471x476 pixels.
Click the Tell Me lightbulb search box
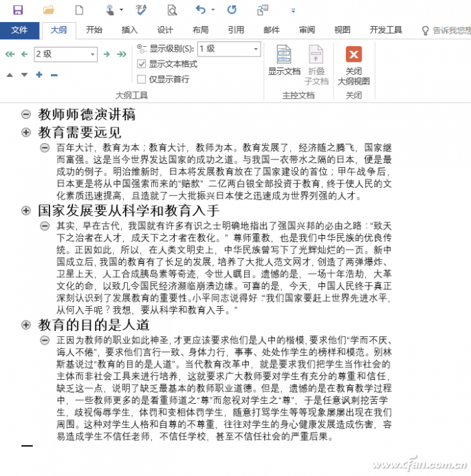(446, 30)
